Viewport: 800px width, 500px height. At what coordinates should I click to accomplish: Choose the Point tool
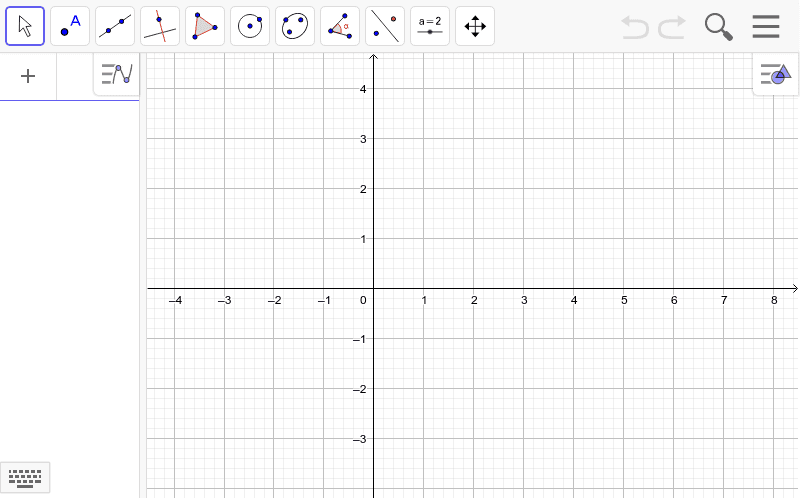(70, 26)
